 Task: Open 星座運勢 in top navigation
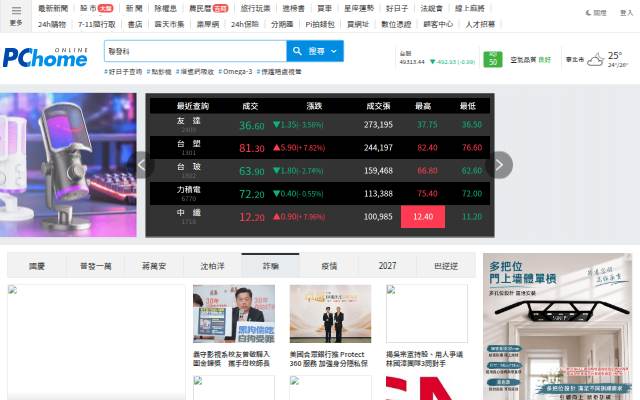359,8
